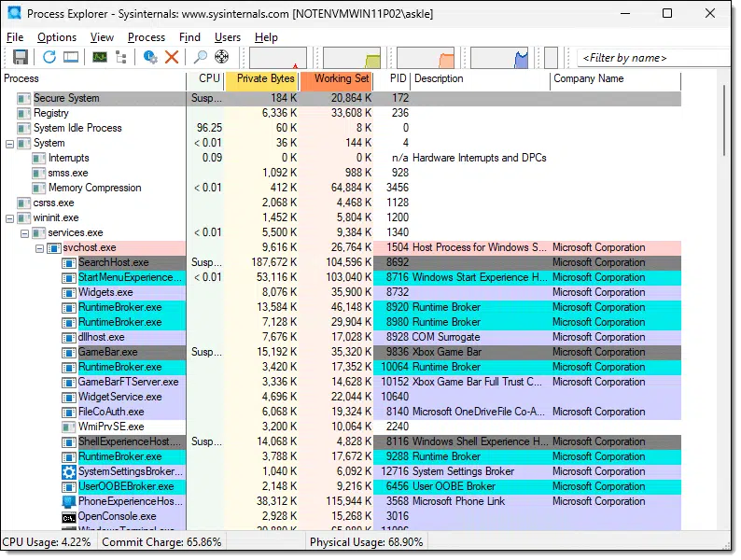Viewport: 741px width, 560px height.
Task: Click the dllhost.exe process icon
Action: [x=69, y=338]
